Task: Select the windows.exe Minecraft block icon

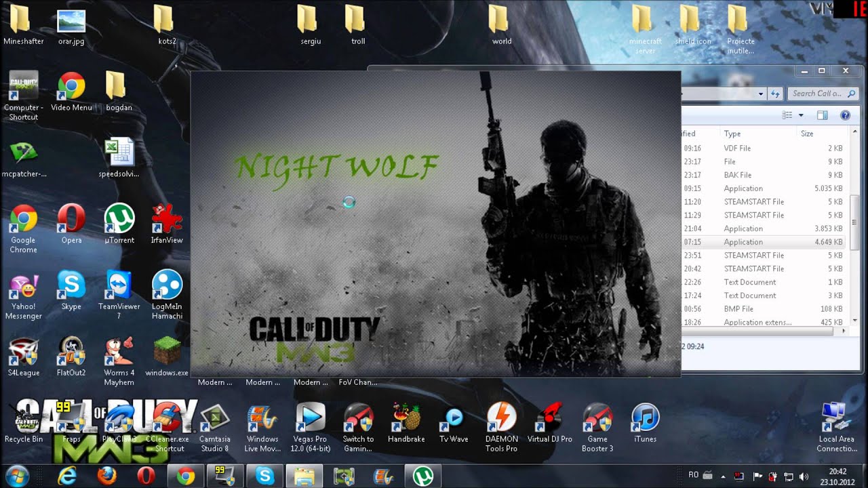Action: coord(167,357)
